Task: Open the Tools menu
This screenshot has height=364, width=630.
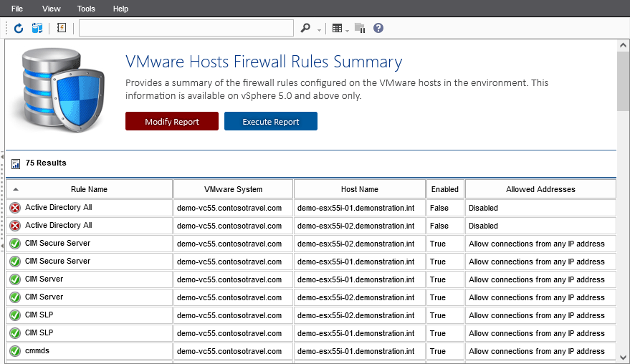Action: tap(86, 9)
